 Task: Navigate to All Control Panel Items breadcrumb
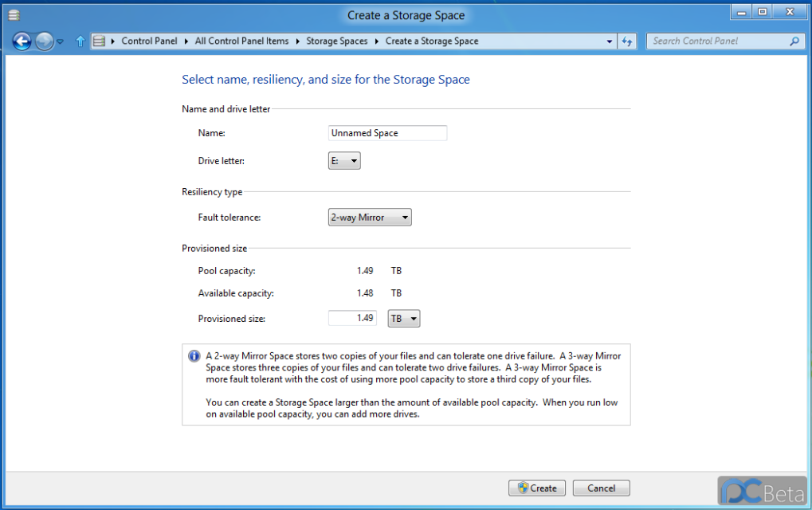click(241, 41)
